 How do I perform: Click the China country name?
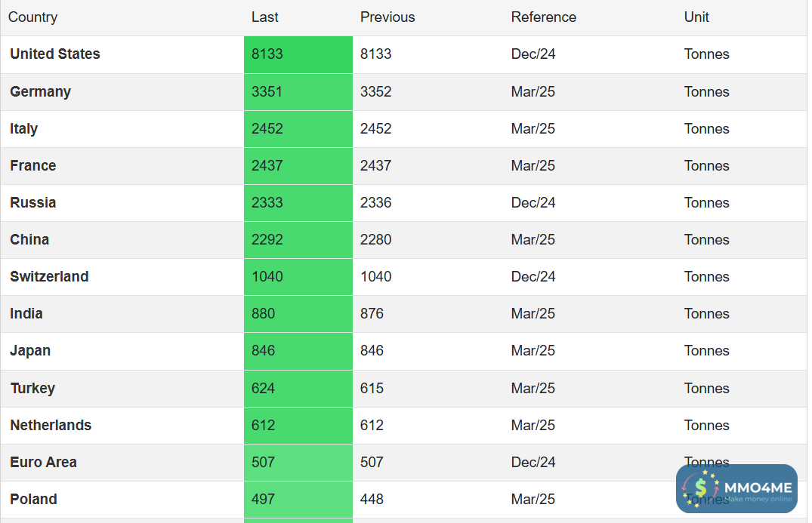pyautogui.click(x=29, y=240)
